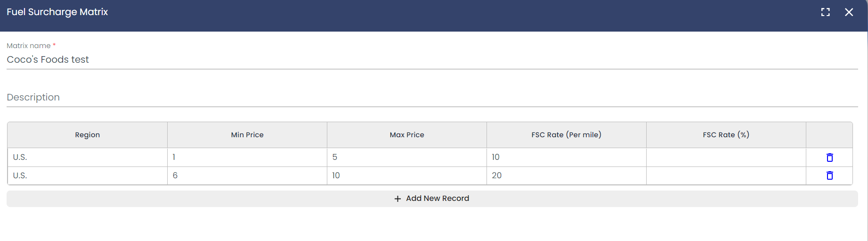Edit Max Price value 5

[406, 158]
